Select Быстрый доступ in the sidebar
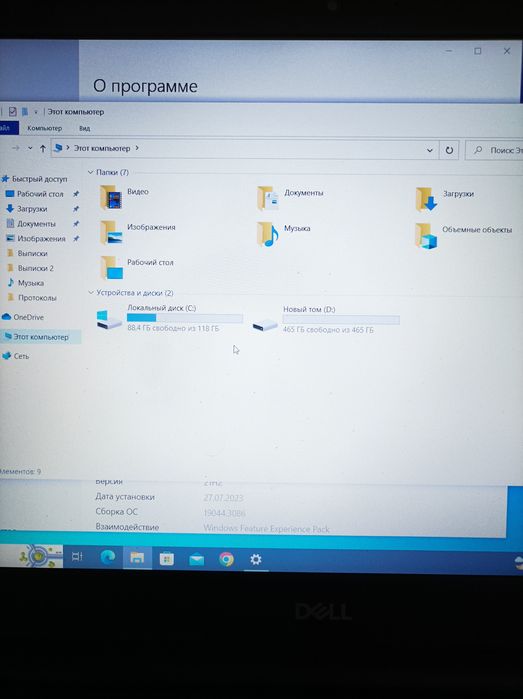The image size is (523, 699). 36,179
